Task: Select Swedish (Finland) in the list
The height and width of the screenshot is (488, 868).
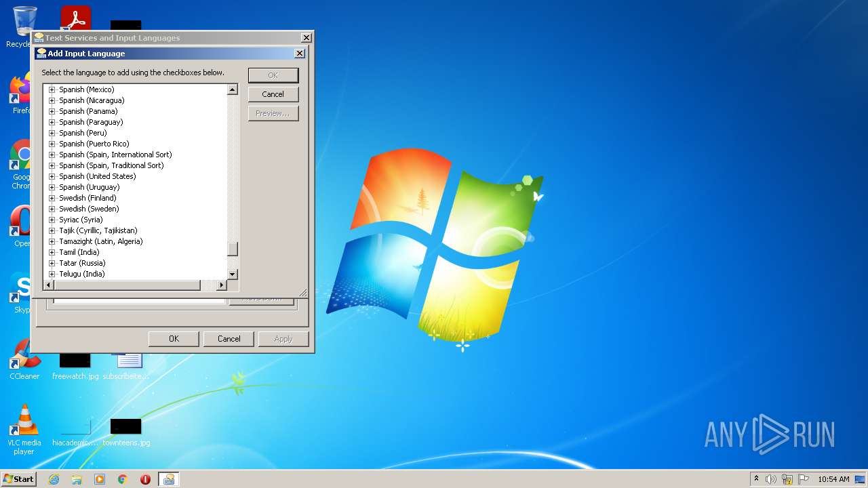Action: (x=87, y=198)
